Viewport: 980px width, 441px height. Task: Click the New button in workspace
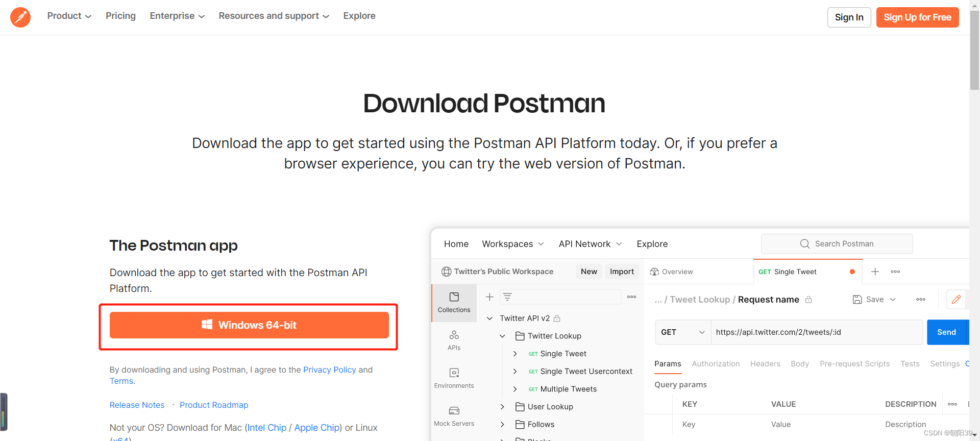[x=589, y=272]
